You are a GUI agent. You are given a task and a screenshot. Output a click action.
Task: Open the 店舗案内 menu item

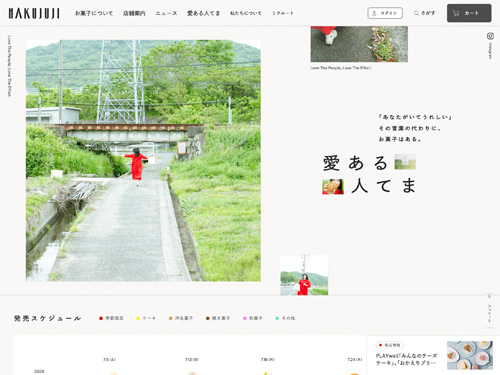point(134,13)
